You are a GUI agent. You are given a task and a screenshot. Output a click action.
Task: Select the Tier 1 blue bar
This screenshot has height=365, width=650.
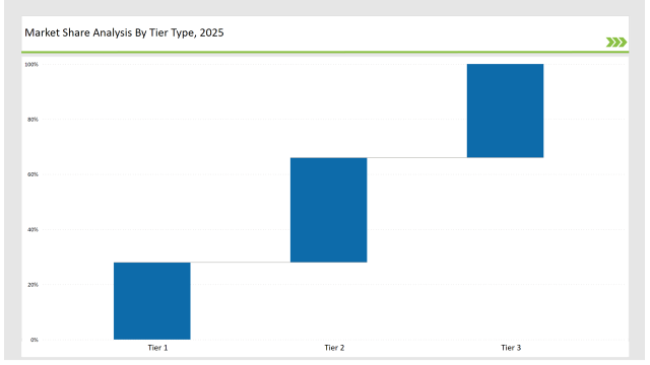pyautogui.click(x=152, y=301)
